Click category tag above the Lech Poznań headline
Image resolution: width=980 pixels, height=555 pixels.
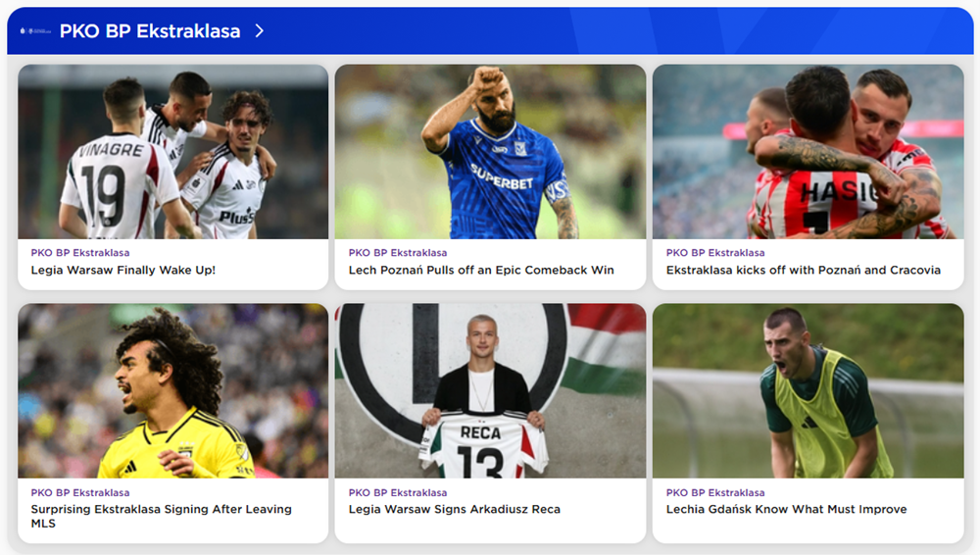[398, 253]
